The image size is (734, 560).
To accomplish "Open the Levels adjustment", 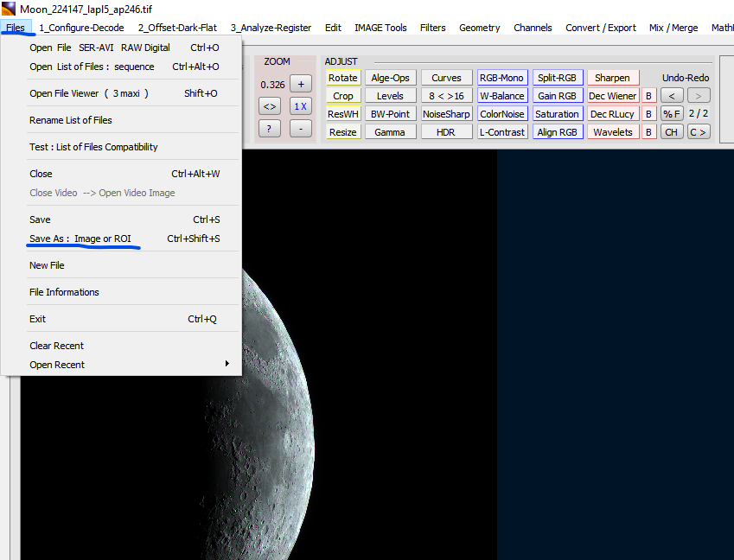I will tap(391, 96).
